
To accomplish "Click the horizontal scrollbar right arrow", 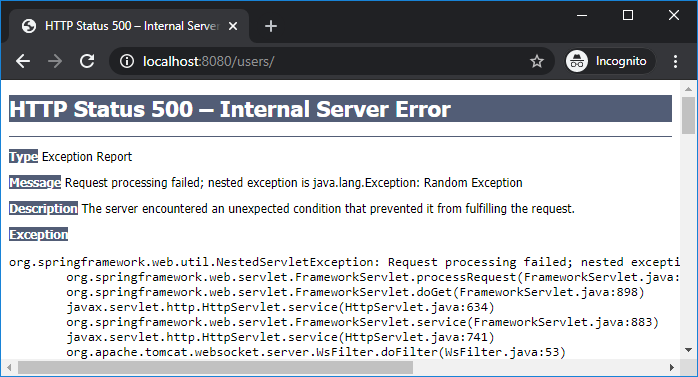I will tap(672, 368).
